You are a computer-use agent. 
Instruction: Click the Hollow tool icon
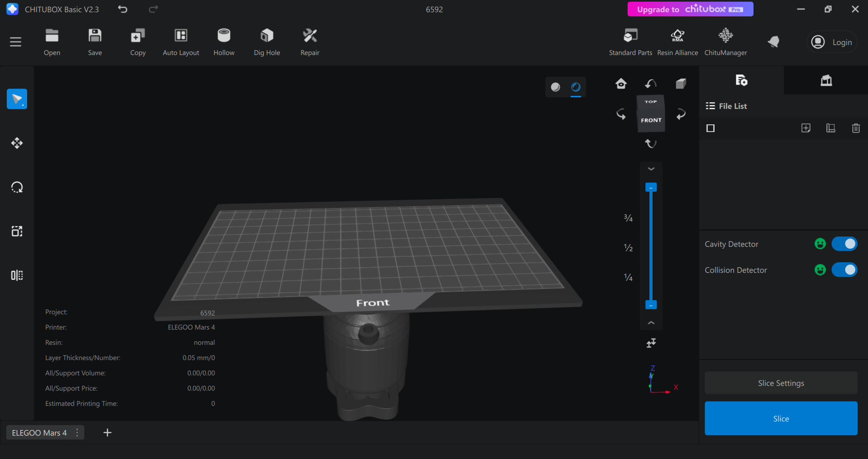pos(224,36)
